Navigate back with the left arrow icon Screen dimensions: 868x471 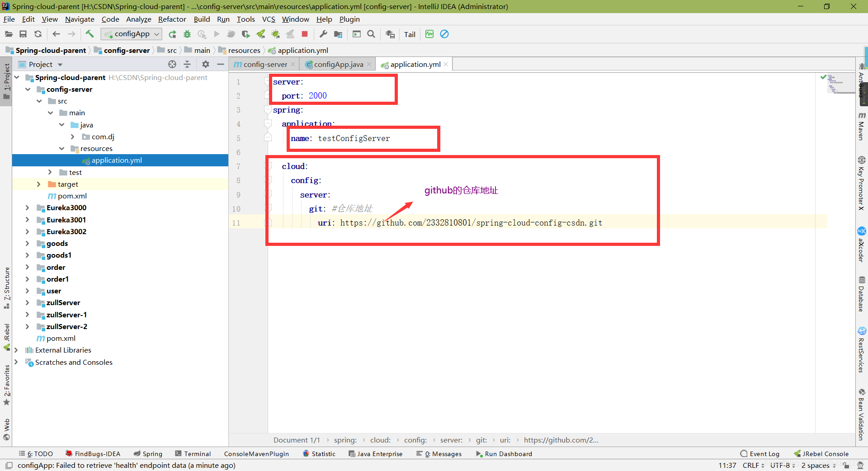(x=56, y=34)
